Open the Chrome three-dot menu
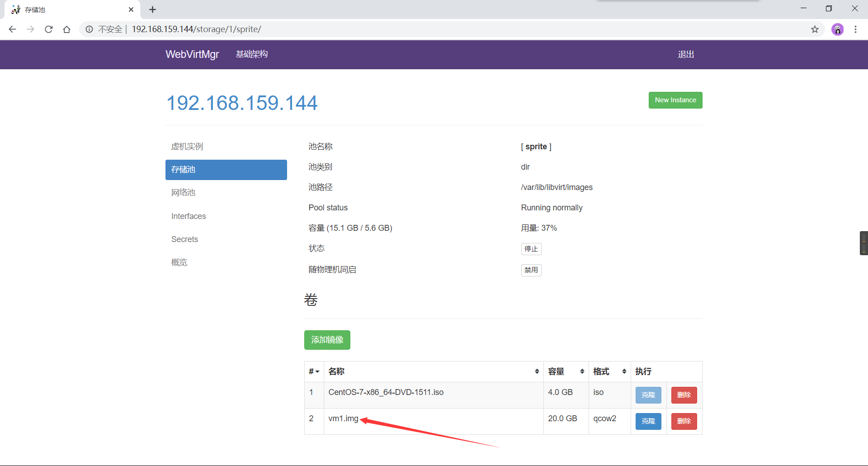 click(x=855, y=29)
